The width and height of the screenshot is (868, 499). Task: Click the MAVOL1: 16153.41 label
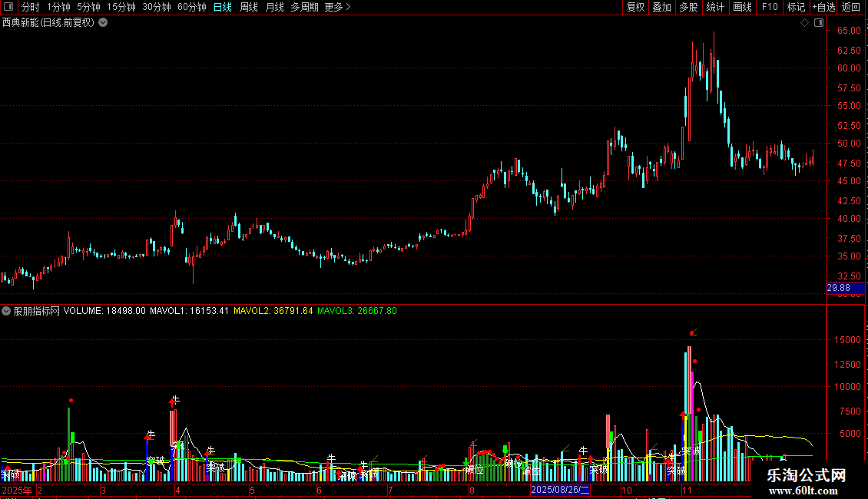pyautogui.click(x=189, y=311)
